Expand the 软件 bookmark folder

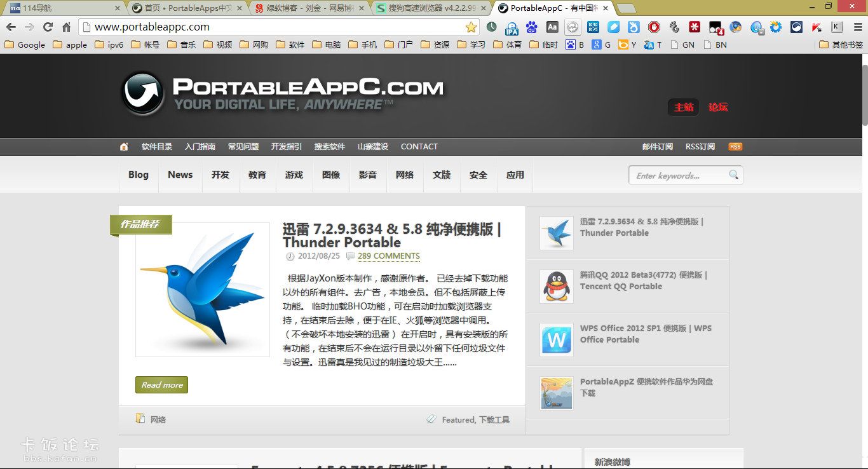point(288,45)
